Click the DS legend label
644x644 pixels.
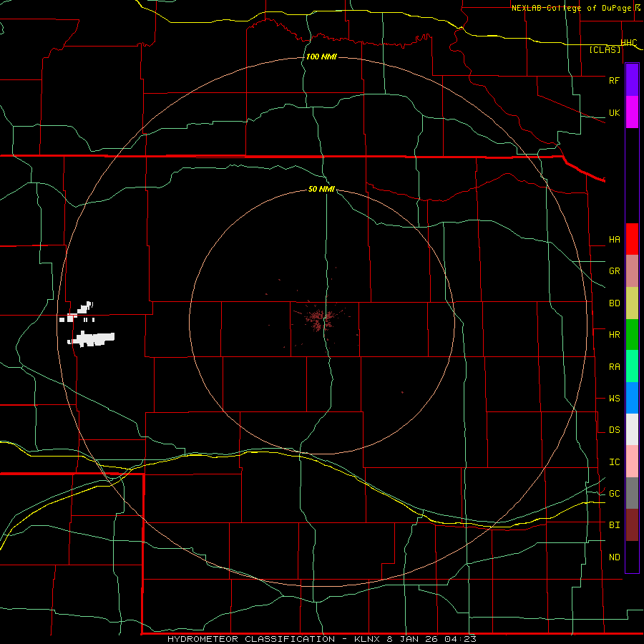coord(614,429)
